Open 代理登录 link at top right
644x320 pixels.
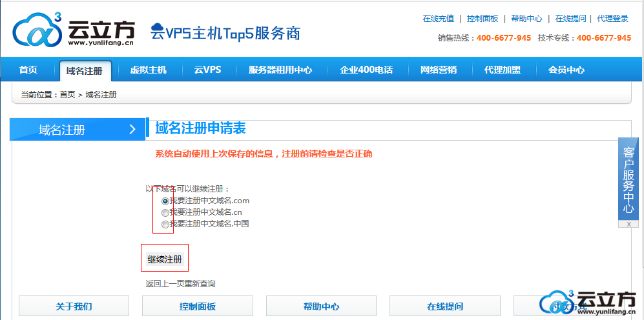click(612, 19)
